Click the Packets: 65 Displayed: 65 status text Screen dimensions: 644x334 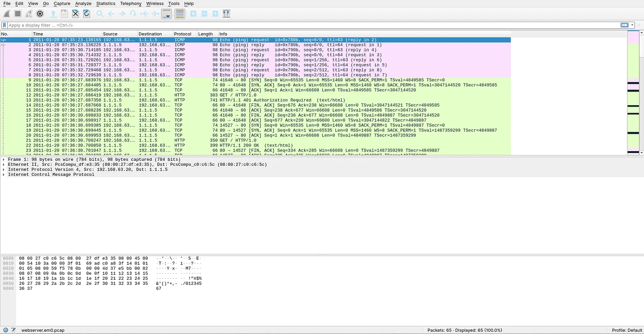(x=465, y=330)
